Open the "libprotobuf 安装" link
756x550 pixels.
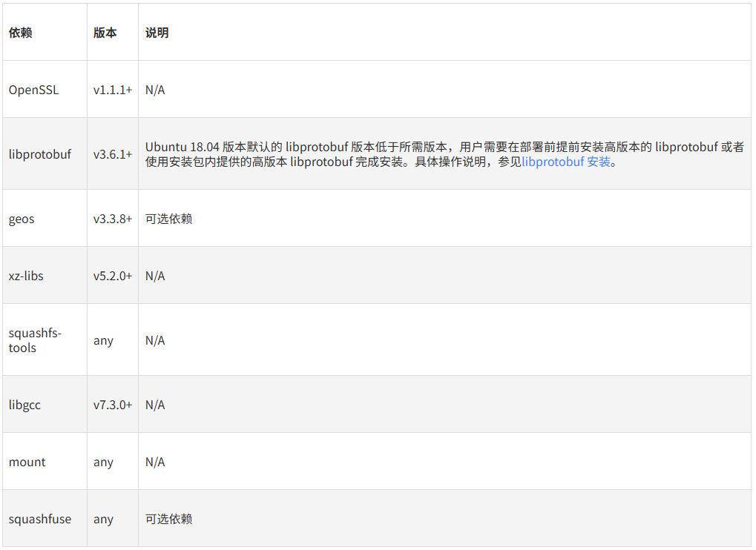566,162
